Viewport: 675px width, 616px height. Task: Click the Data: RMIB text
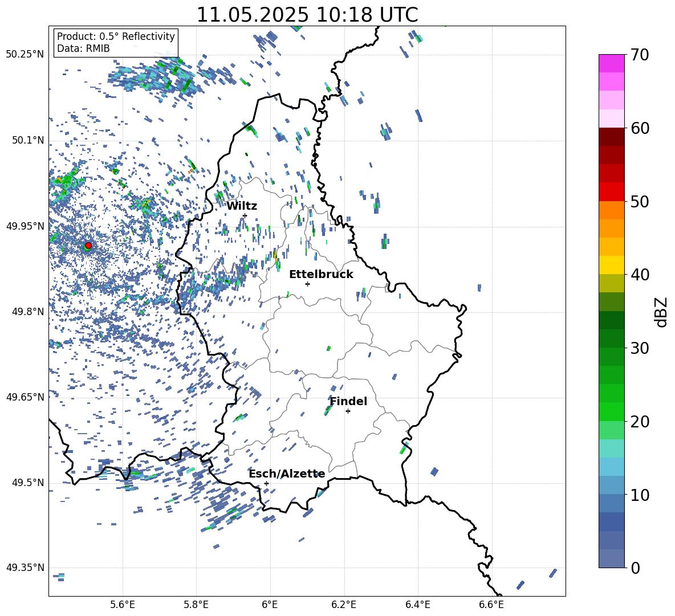click(x=83, y=48)
